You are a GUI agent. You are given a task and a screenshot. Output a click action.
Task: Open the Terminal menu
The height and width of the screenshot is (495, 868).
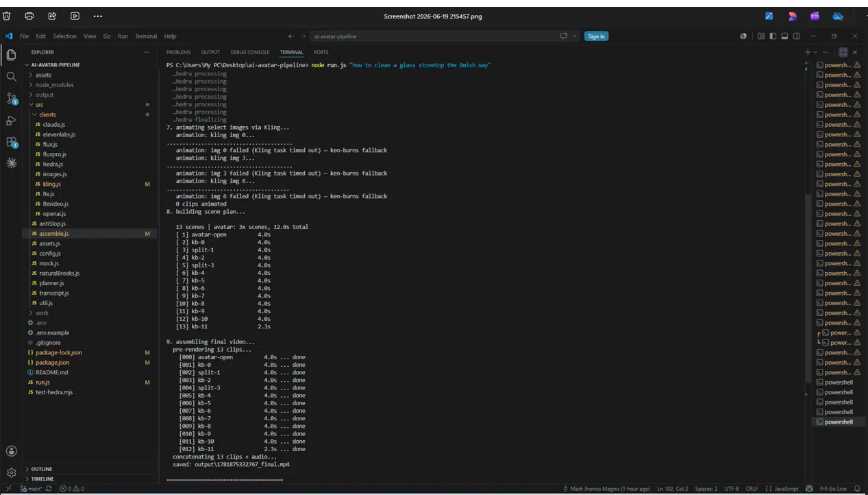(146, 36)
